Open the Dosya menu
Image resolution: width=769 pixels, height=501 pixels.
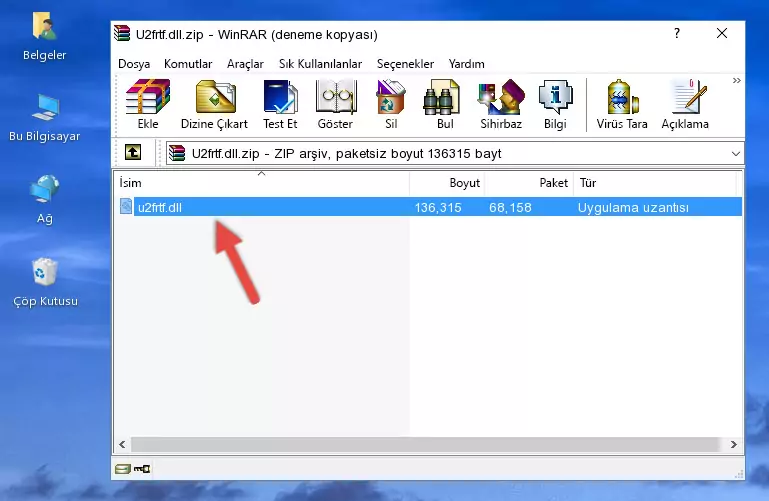pyautogui.click(x=134, y=64)
